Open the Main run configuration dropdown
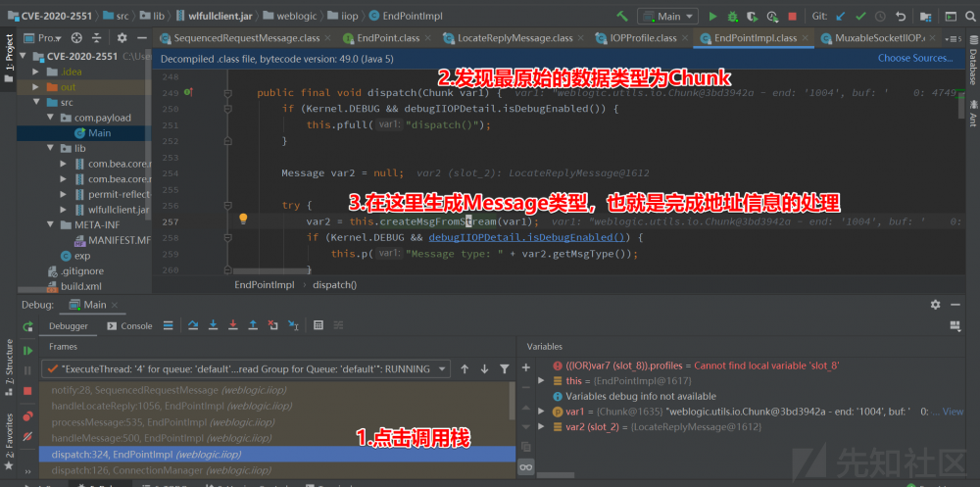This screenshot has height=487, width=980. coord(667,17)
